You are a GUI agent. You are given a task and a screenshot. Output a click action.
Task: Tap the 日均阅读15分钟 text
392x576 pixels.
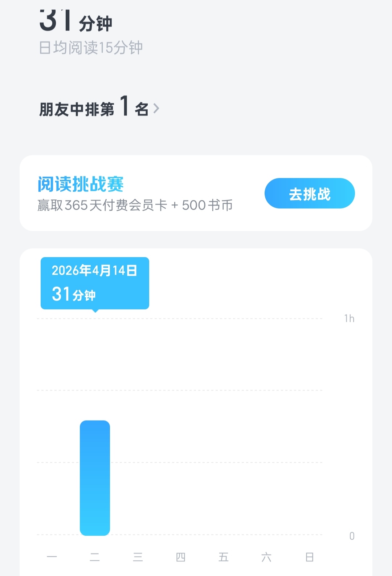(91, 48)
